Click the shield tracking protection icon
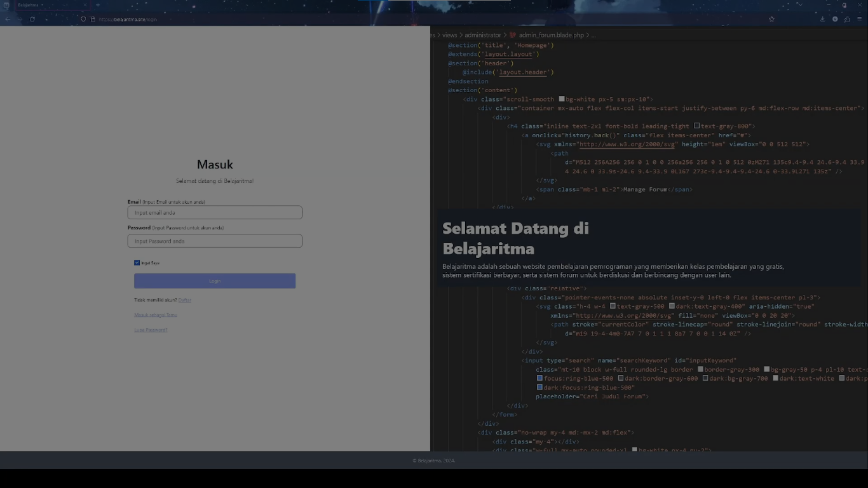 pos(83,19)
